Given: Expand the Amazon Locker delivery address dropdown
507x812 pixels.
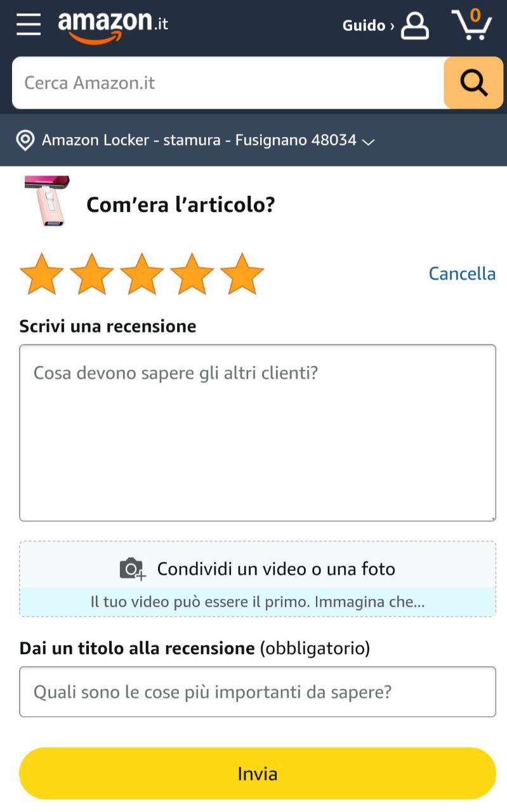Looking at the screenshot, I should (368, 141).
